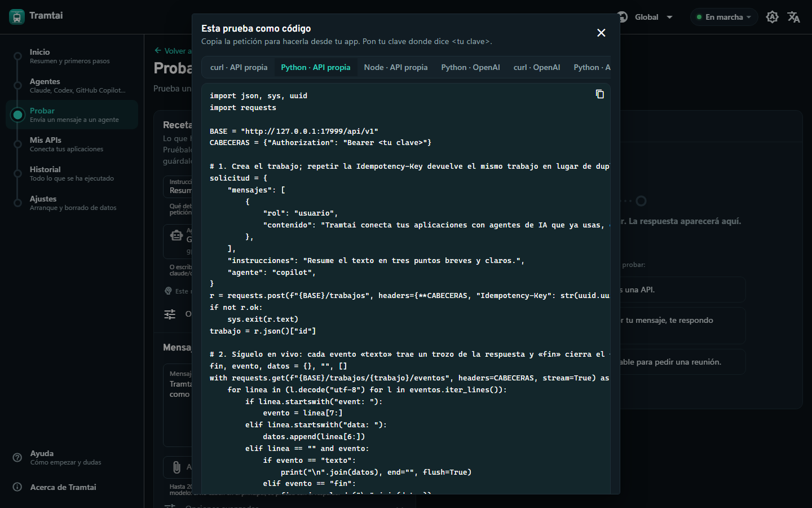The height and width of the screenshot is (508, 812).
Task: Click the 'evento = linea[7:]' line
Action: (x=303, y=413)
